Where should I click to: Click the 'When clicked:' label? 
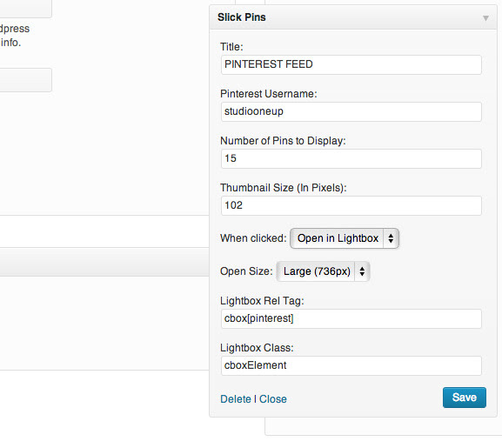pos(253,238)
